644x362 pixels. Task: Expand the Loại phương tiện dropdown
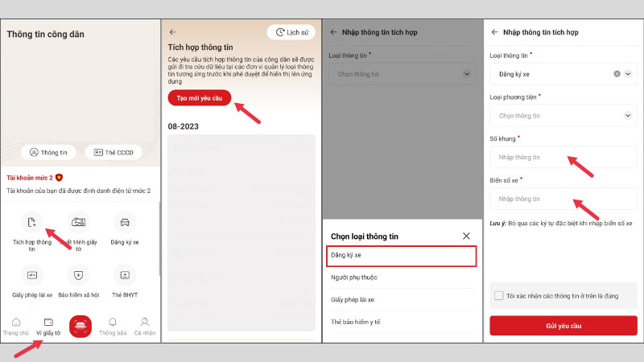click(628, 116)
